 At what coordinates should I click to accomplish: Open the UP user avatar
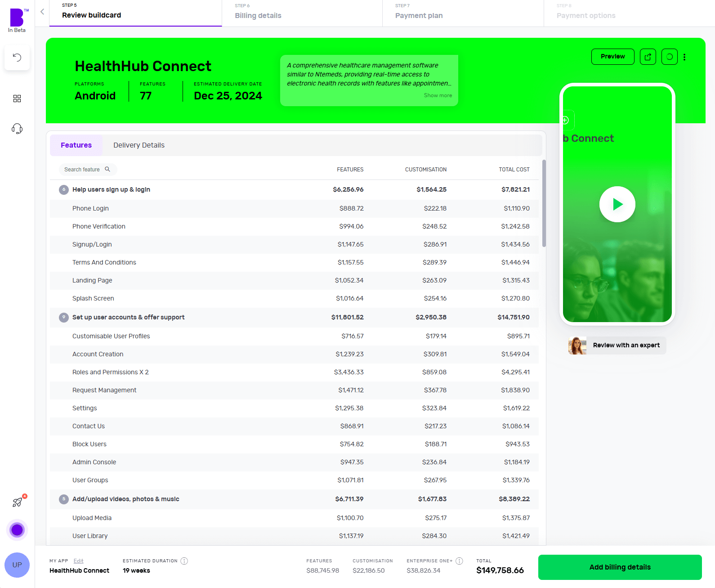pyautogui.click(x=17, y=565)
